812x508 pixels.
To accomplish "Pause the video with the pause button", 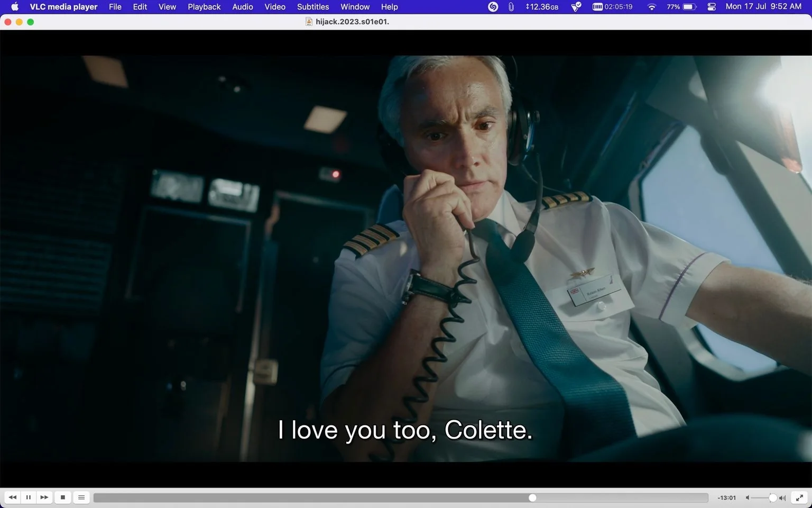I will coord(29,497).
